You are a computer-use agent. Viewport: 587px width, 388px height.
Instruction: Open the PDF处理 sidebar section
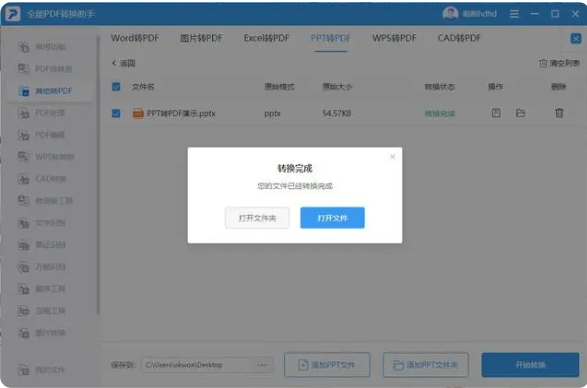click(42, 113)
